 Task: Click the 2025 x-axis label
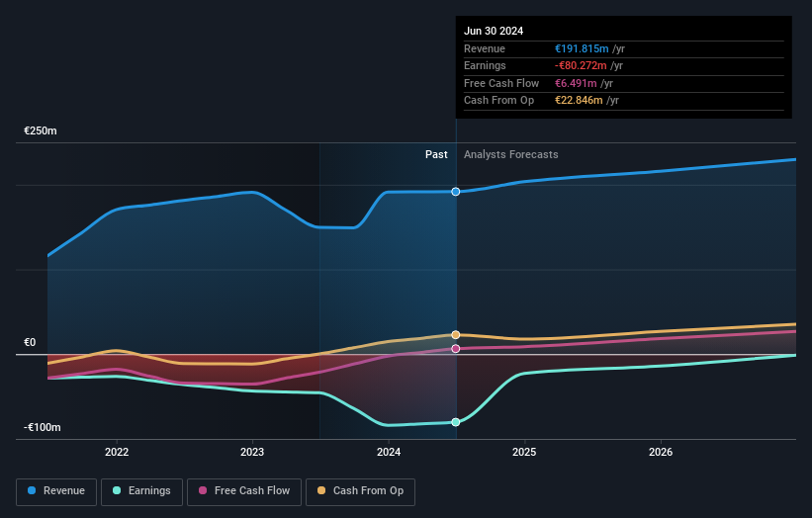coord(524,453)
